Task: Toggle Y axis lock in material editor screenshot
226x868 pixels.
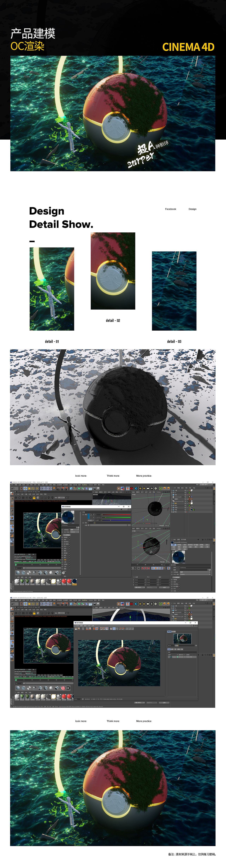Action: 46,488
